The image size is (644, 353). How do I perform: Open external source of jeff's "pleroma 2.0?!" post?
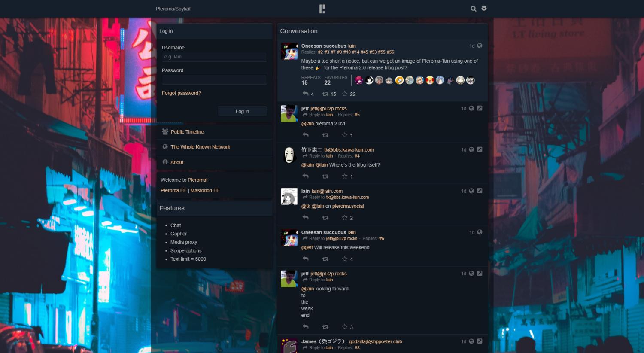coord(480,108)
